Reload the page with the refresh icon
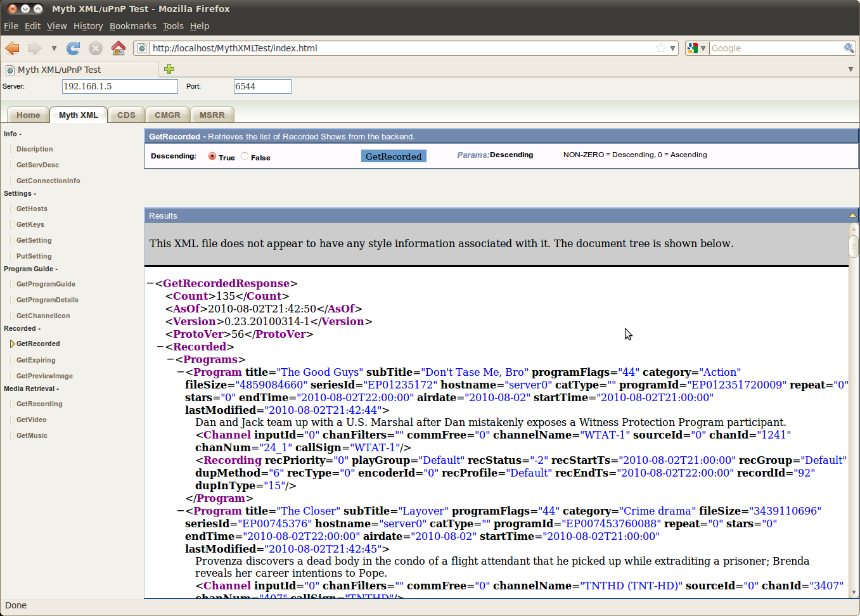This screenshot has width=860, height=616. [x=74, y=48]
